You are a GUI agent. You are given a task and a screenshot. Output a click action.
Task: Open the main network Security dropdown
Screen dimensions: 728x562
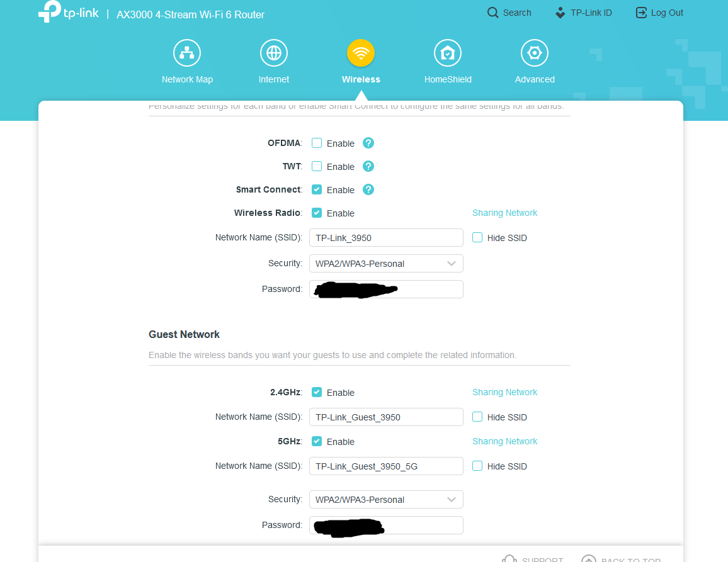point(386,264)
